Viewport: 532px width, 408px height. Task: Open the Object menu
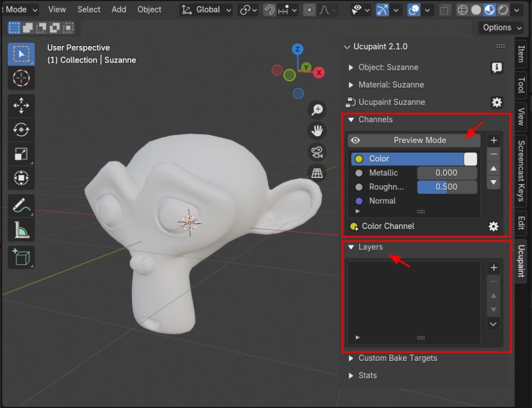[x=149, y=10]
